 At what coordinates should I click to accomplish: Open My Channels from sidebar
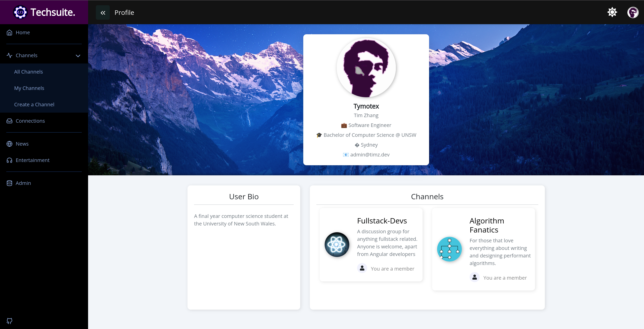tap(29, 88)
